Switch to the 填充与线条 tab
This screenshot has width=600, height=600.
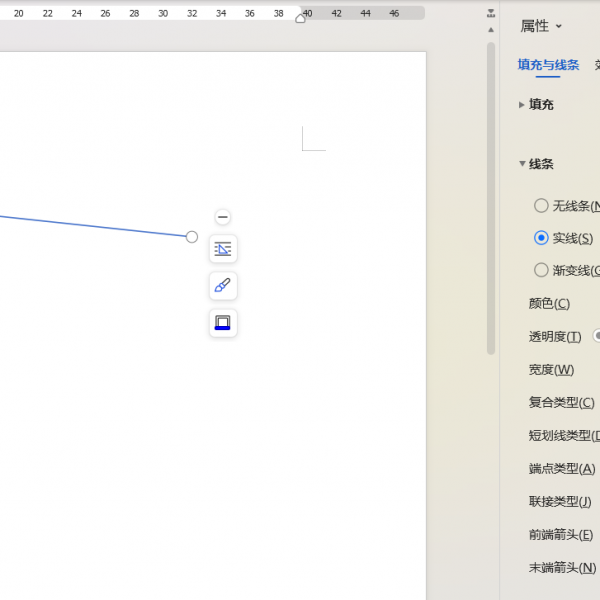[548, 65]
